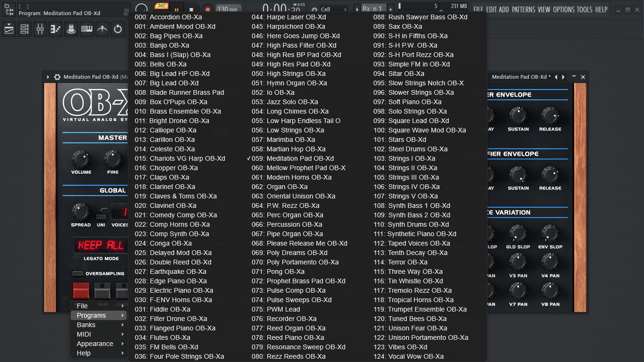
Task: Open the FILE menu in menu bar
Action: coord(479,9)
